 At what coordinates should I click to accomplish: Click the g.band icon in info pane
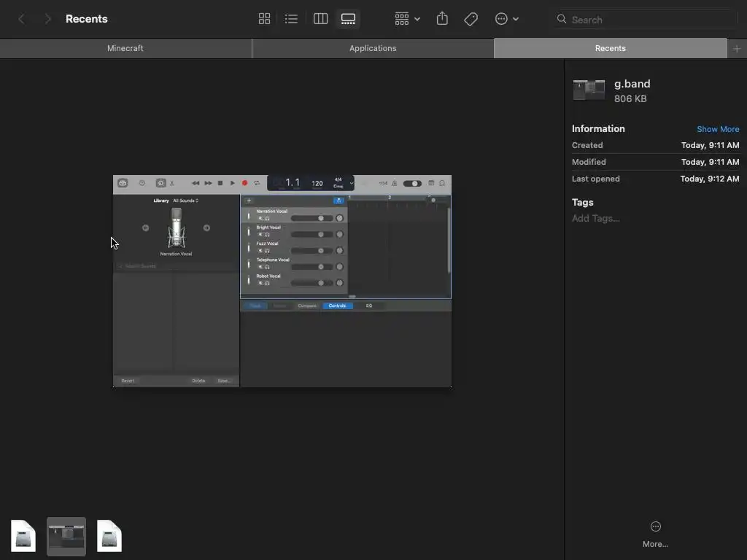pos(589,90)
